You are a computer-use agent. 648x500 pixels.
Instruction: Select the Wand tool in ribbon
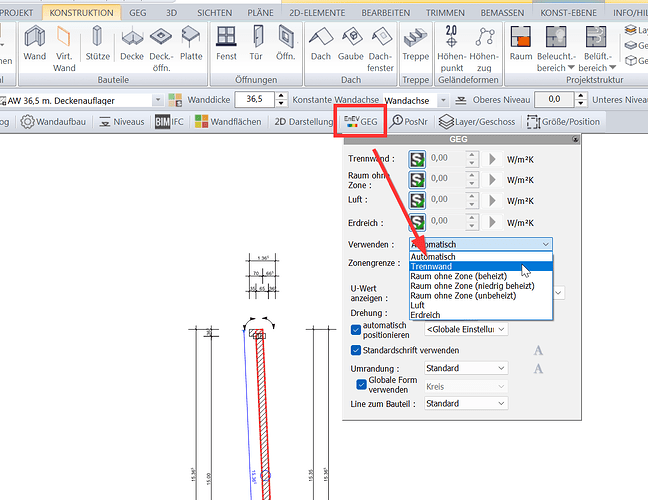coord(35,46)
